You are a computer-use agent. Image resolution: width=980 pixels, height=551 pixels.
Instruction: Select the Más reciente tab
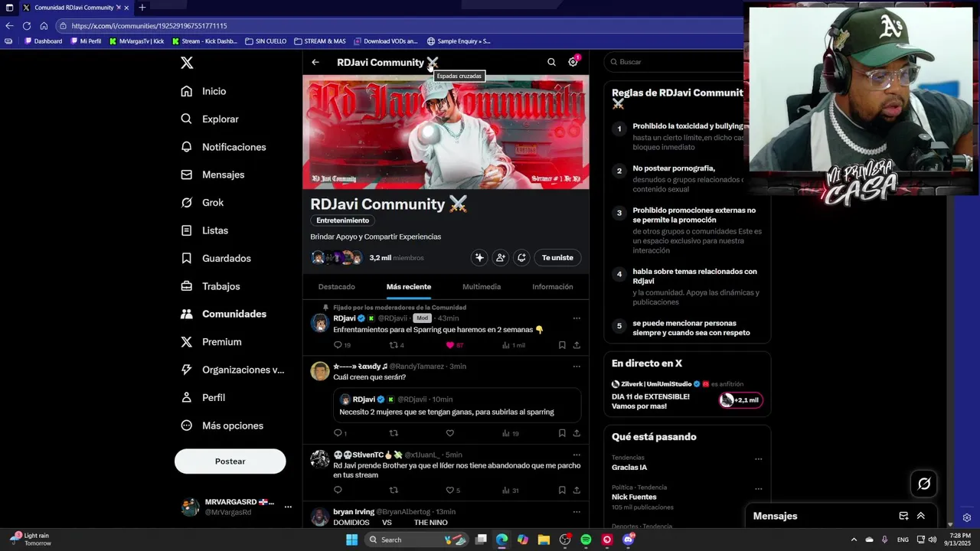(409, 287)
